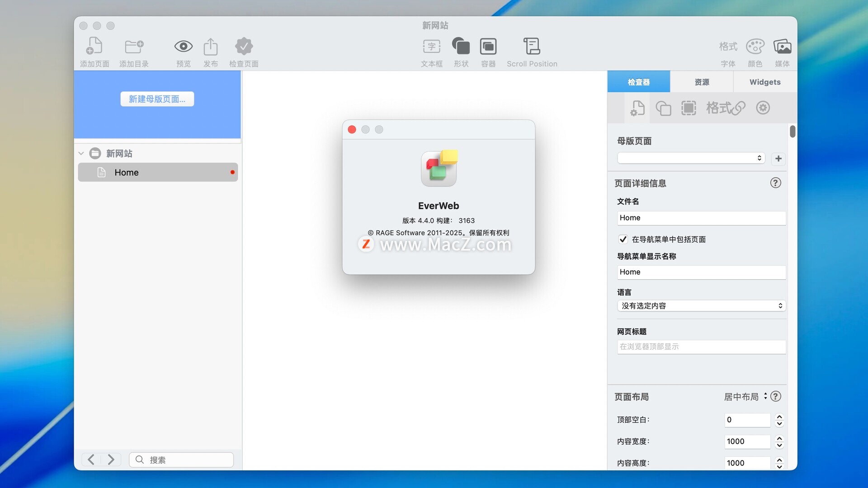Go forward with the right arrow button
The image size is (868, 488).
(x=111, y=460)
